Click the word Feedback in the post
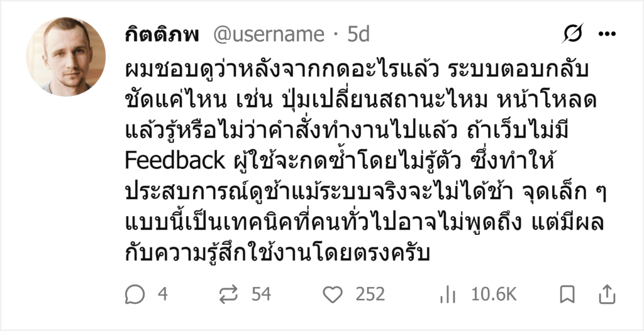Viewport: 644px width, 331px height. click(175, 161)
